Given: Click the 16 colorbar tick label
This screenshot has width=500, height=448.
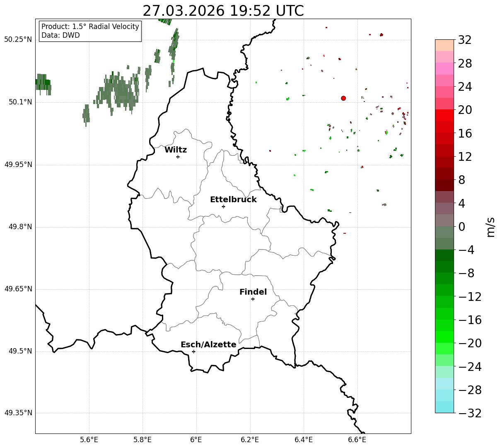Looking at the screenshot, I should [464, 133].
